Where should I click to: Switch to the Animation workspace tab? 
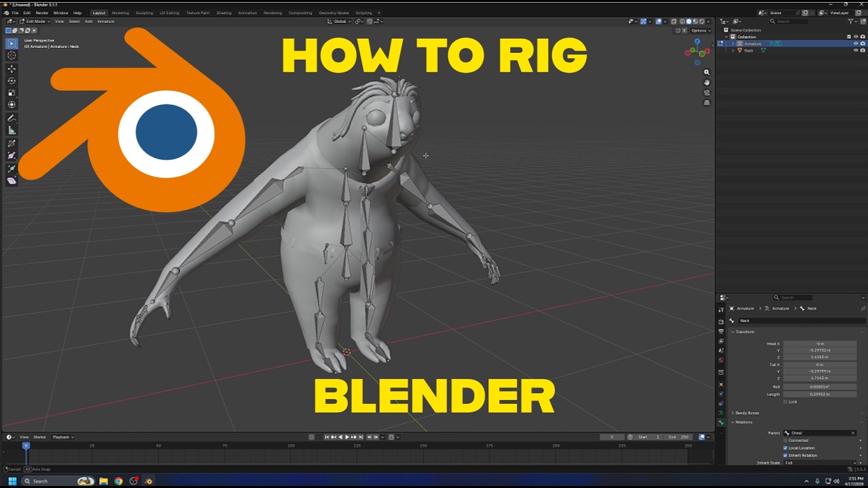coord(248,13)
